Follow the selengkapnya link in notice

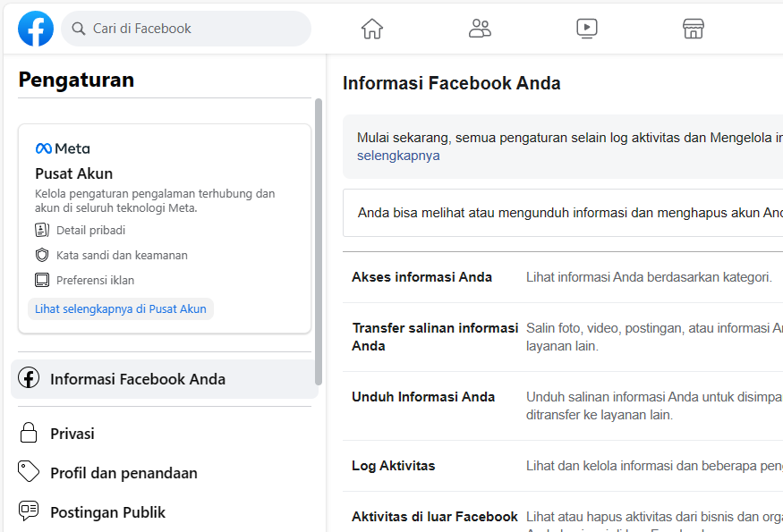398,156
